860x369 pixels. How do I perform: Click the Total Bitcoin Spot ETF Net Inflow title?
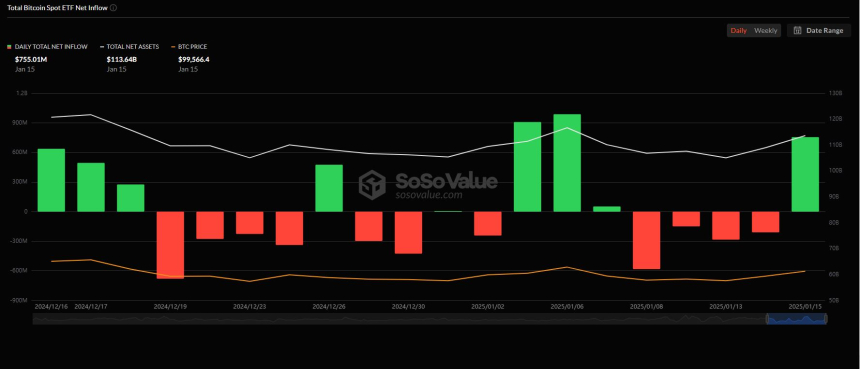[57, 8]
